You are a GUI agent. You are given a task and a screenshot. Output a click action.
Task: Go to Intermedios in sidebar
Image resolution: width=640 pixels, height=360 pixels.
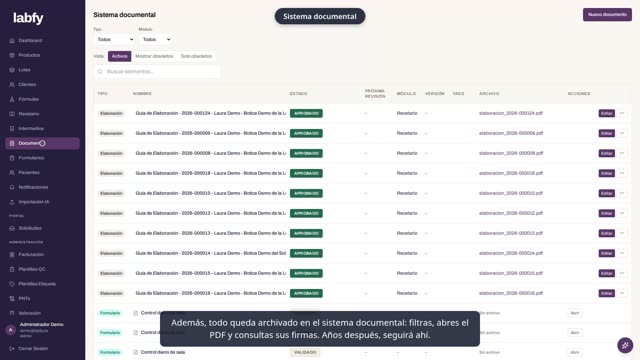pos(31,129)
